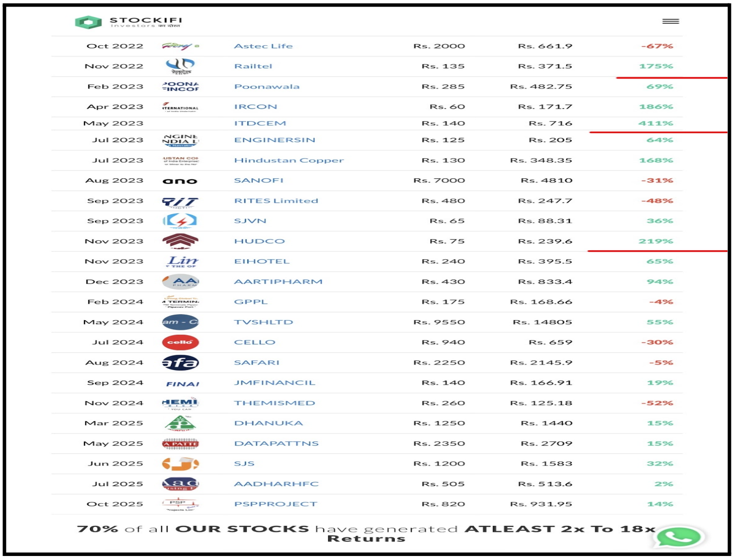Select the 'Oct 2025' date text
The height and width of the screenshot is (560, 735).
point(115,504)
